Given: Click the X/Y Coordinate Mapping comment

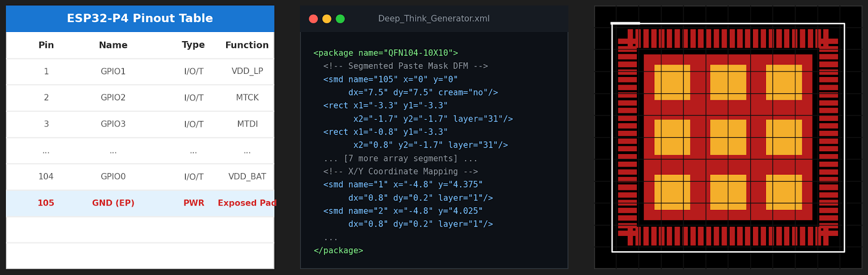Looking at the screenshot, I should (x=400, y=171).
